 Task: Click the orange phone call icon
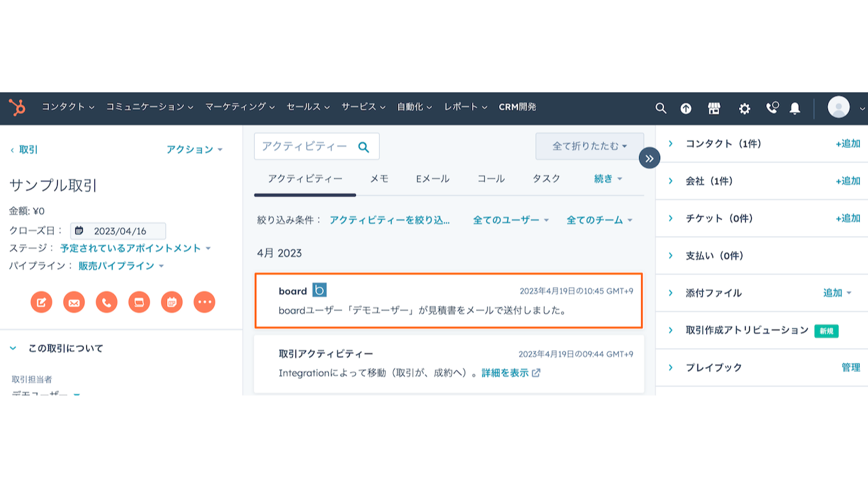pyautogui.click(x=107, y=302)
